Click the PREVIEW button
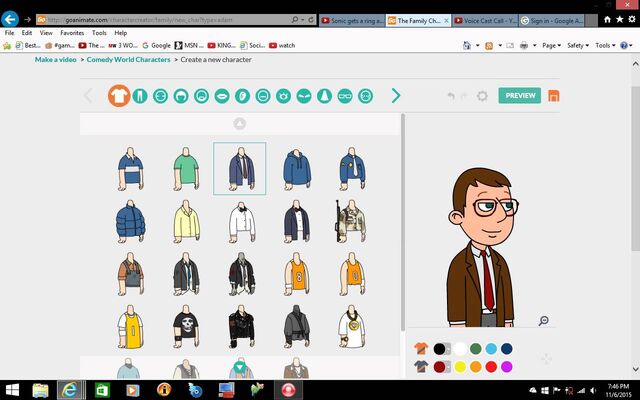This screenshot has width=640, height=400. coord(520,96)
